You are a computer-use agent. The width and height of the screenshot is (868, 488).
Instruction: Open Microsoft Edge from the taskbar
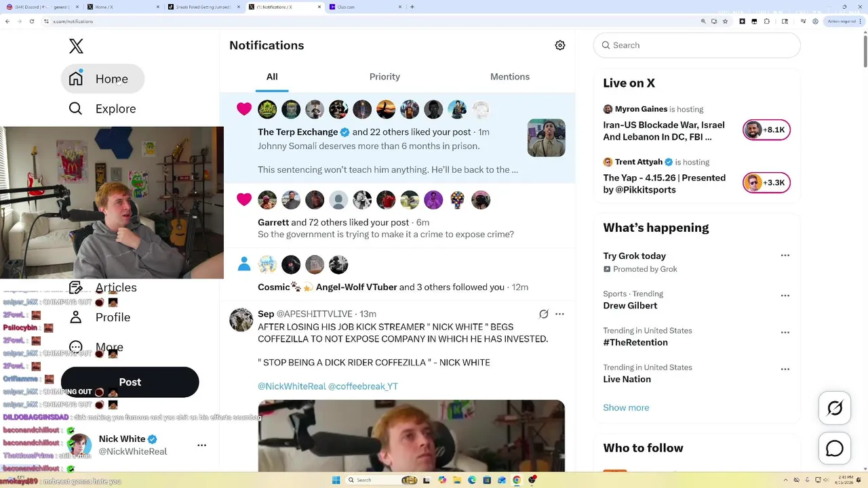(x=472, y=480)
